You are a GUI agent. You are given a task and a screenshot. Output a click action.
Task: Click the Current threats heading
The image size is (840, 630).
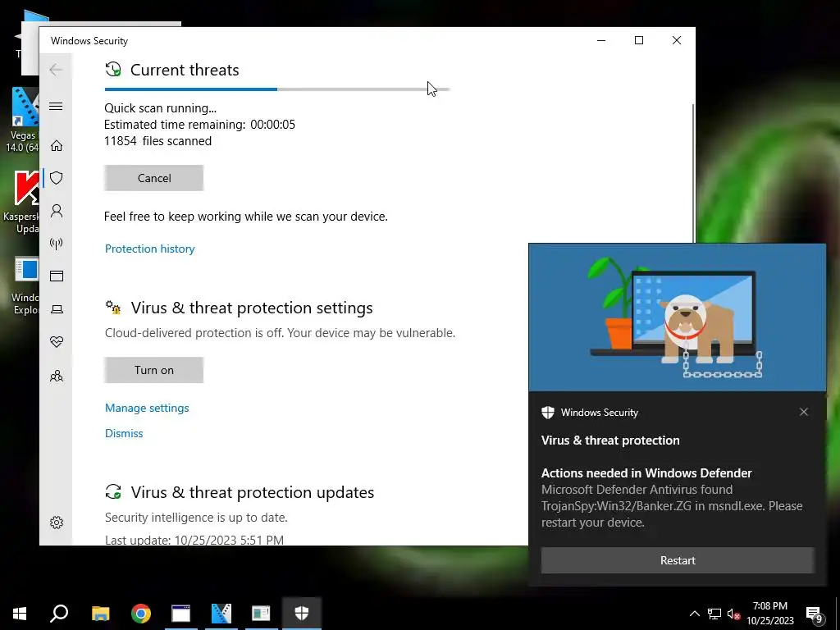[x=185, y=70]
